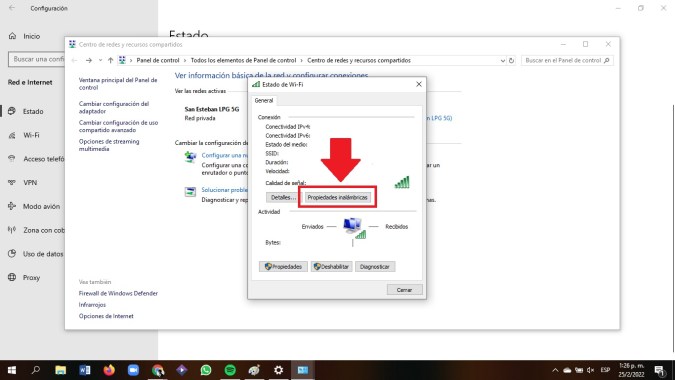Click the back arrow in Configuración window
Image resolution: width=675 pixels, height=380 pixels.
tap(12, 8)
